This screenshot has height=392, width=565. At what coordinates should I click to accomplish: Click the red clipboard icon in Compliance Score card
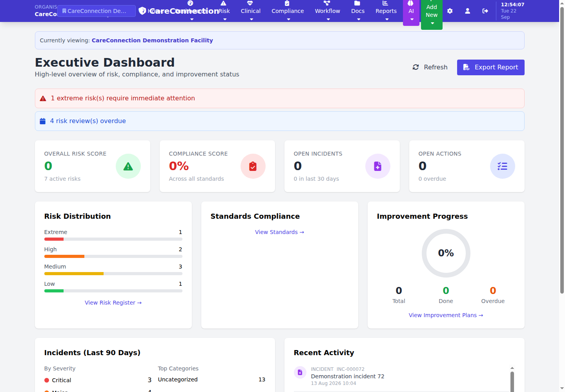pos(253,166)
